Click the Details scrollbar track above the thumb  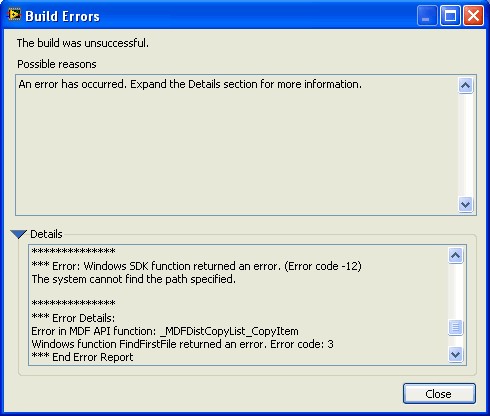[455, 292]
